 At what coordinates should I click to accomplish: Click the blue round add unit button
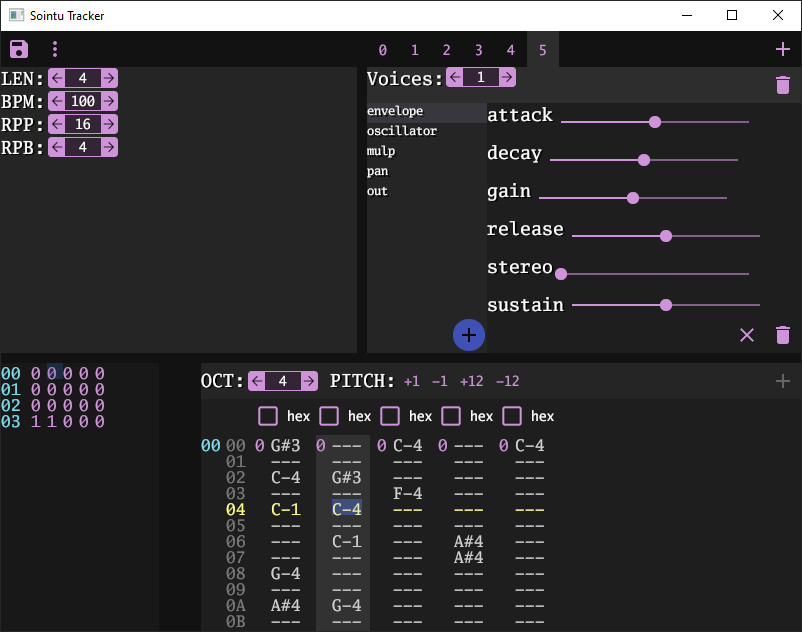469,335
